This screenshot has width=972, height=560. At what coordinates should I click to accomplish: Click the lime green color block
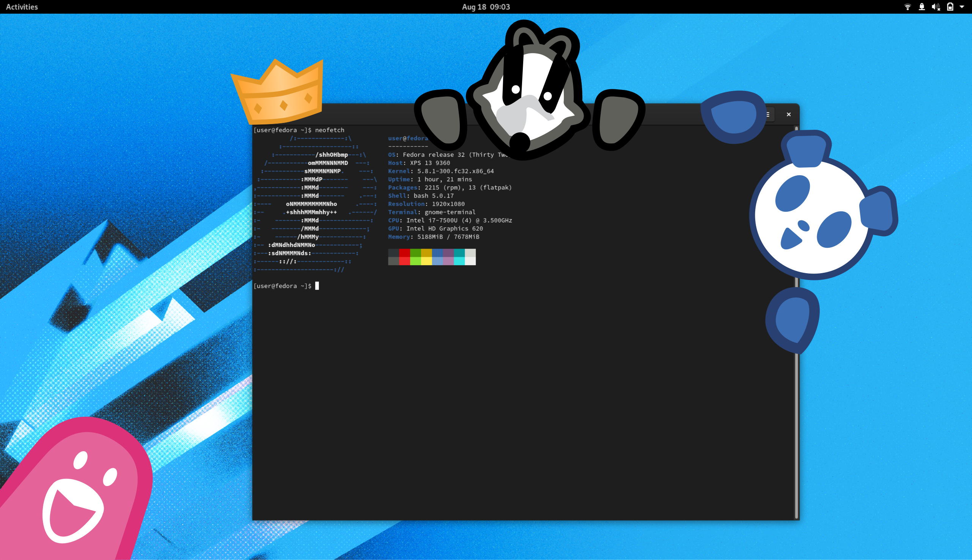(x=416, y=261)
